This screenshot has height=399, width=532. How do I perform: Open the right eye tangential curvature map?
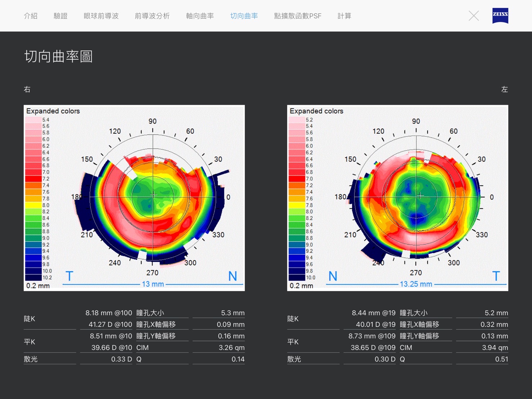tap(134, 198)
